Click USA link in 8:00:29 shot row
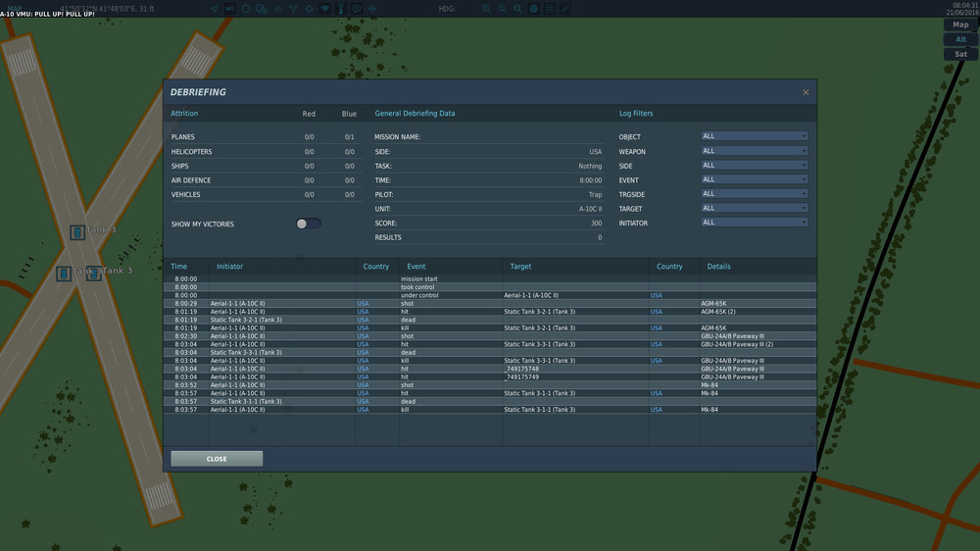This screenshot has width=980, height=551. click(363, 303)
